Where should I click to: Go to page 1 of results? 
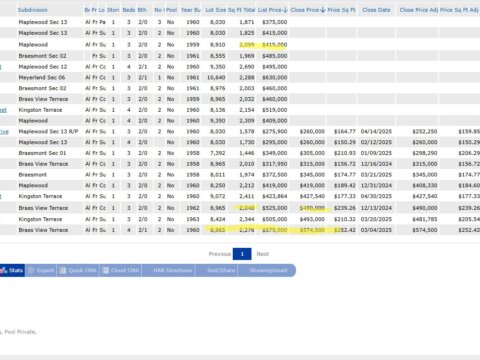pos(242,254)
